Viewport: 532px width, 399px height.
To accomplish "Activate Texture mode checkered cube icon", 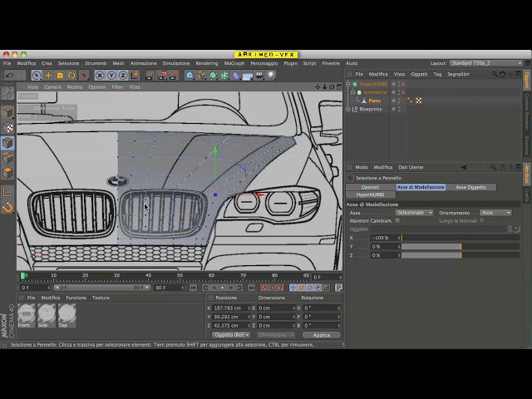I will 7,127.
